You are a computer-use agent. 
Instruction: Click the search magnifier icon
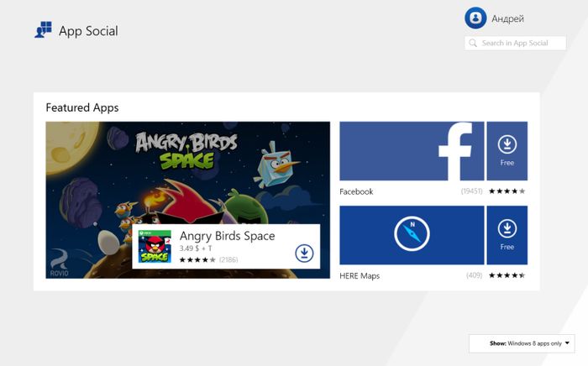pos(473,43)
